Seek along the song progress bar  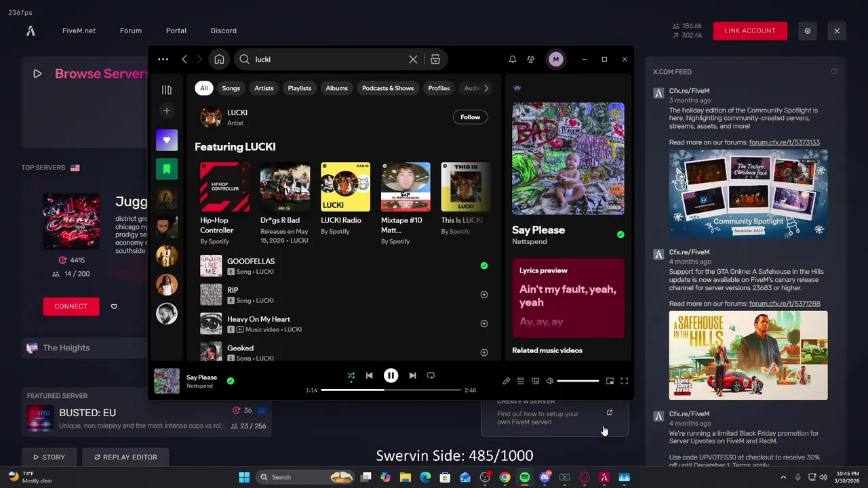391,390
